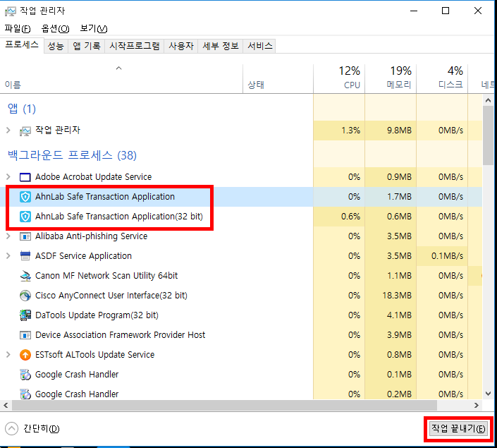The image size is (497, 448).
Task: Switch to the 서비스 tab
Action: click(259, 47)
